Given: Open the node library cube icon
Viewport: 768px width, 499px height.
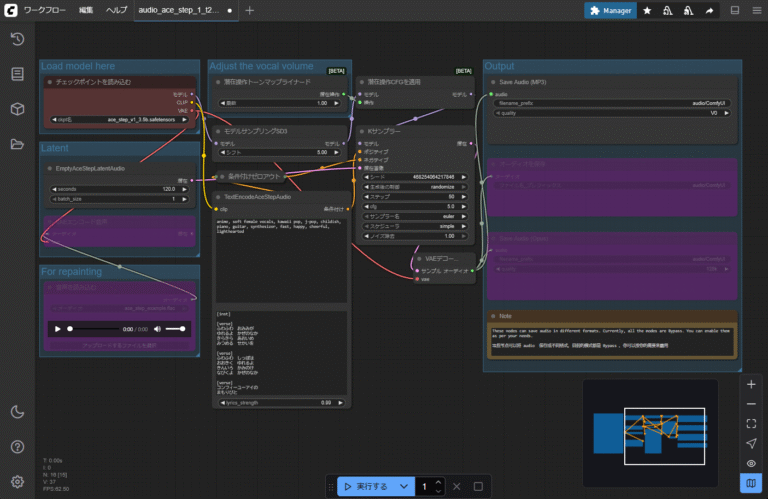Looking at the screenshot, I should pos(17,108).
